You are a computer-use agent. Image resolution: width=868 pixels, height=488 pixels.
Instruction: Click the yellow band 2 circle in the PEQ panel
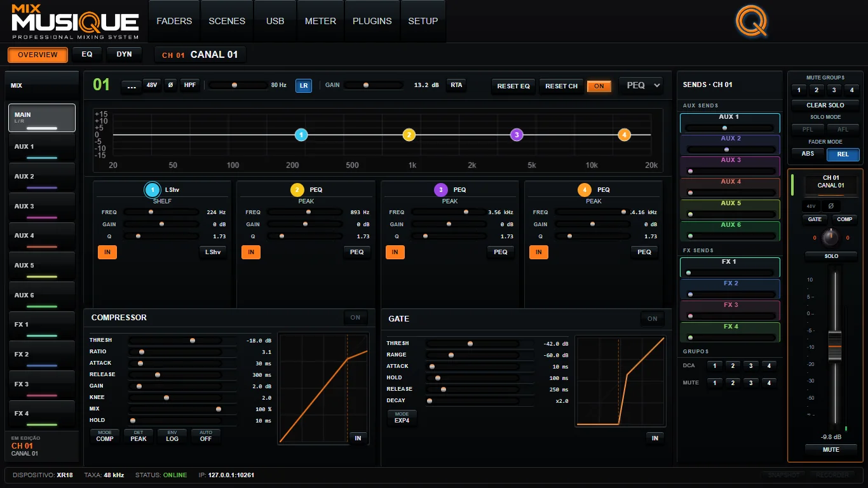(x=297, y=189)
